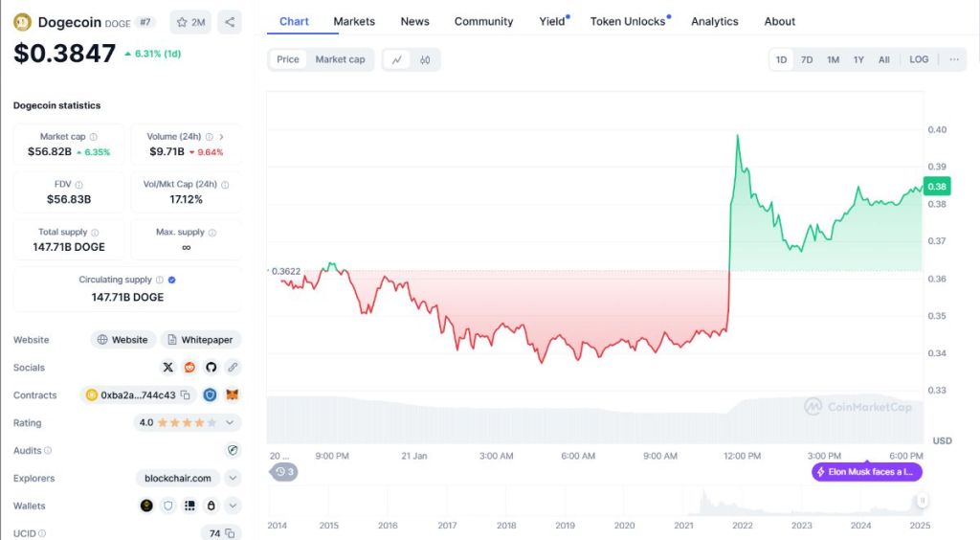Click the MetaMask fox icon
Viewport: 980px width, 540px height.
[232, 395]
